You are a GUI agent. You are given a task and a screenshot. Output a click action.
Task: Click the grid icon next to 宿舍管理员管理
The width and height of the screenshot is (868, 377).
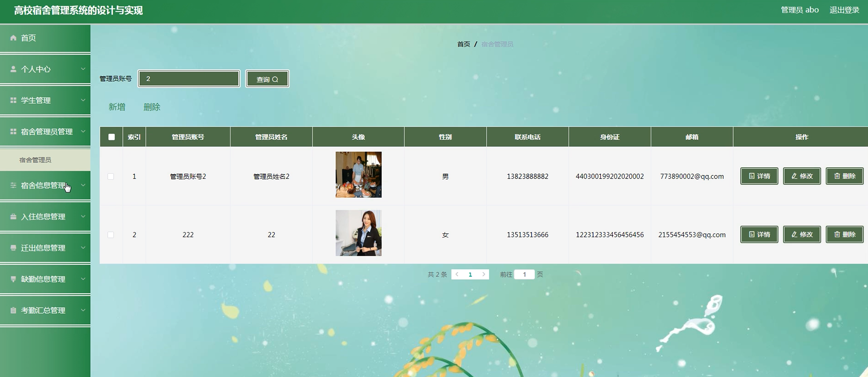[x=13, y=132]
